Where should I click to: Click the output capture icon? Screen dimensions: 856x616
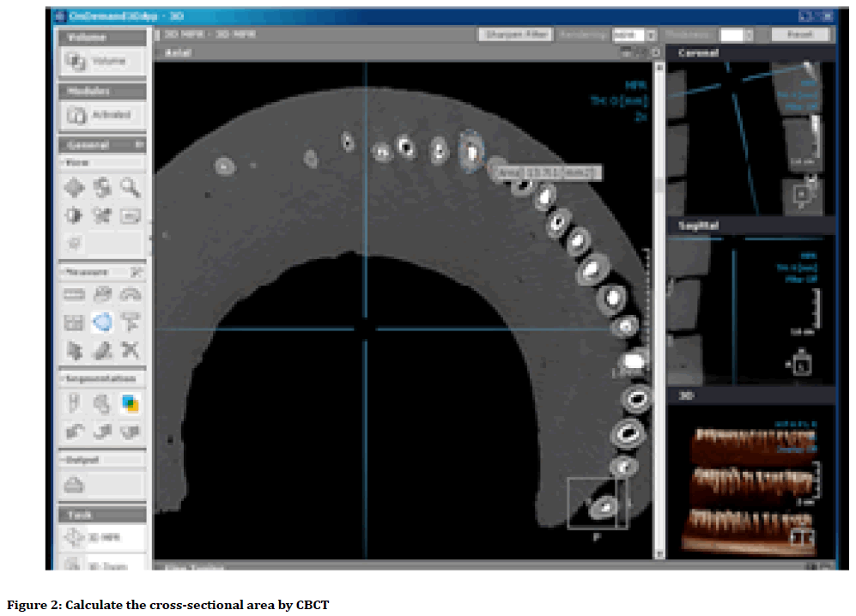(x=75, y=484)
